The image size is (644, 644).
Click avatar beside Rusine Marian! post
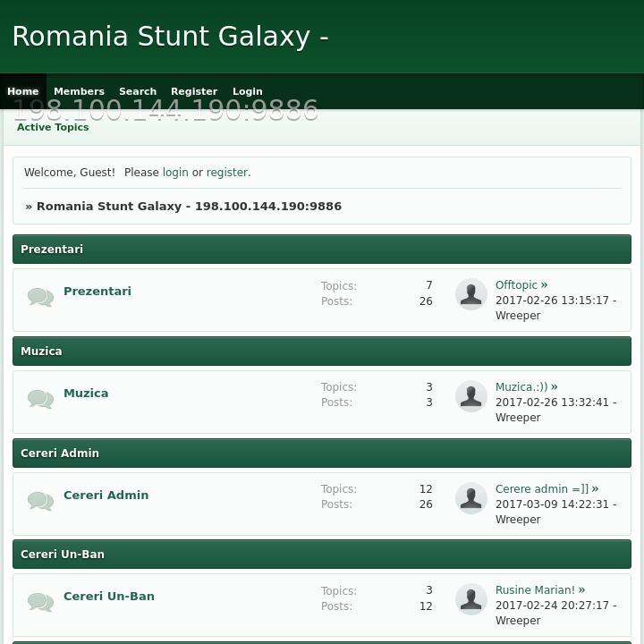click(471, 599)
